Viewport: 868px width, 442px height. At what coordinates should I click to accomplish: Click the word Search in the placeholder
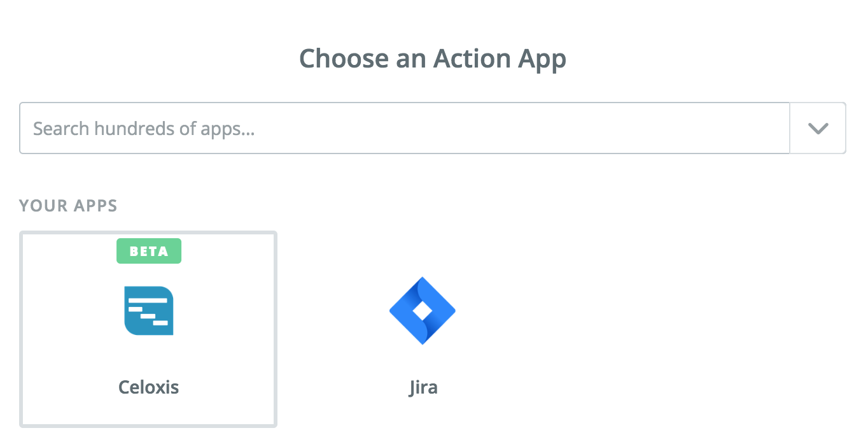(x=61, y=129)
